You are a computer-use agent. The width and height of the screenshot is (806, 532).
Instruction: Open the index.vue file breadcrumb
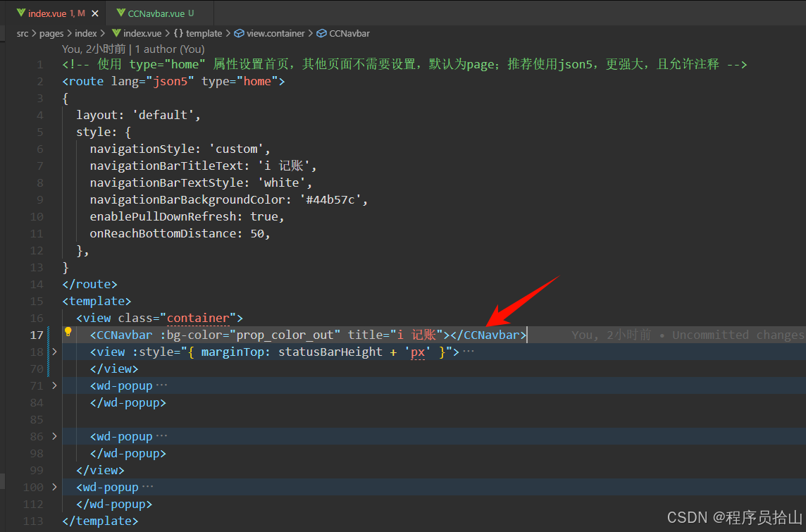click(142, 33)
